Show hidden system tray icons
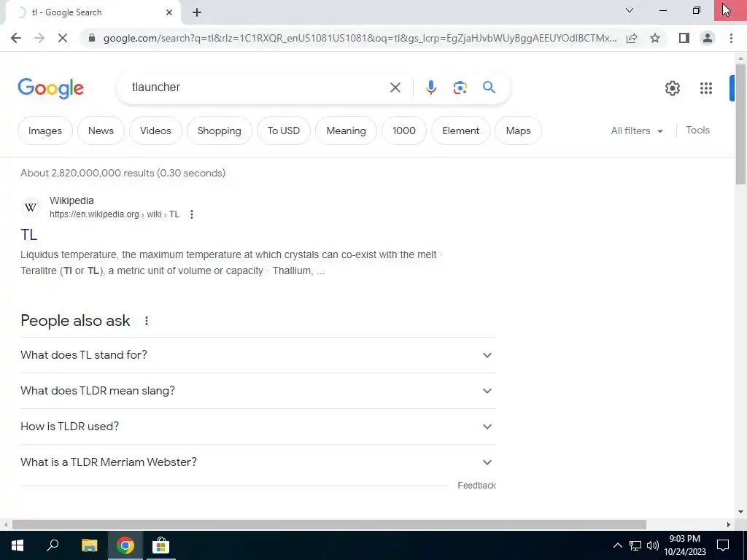747x560 pixels. pyautogui.click(x=617, y=545)
